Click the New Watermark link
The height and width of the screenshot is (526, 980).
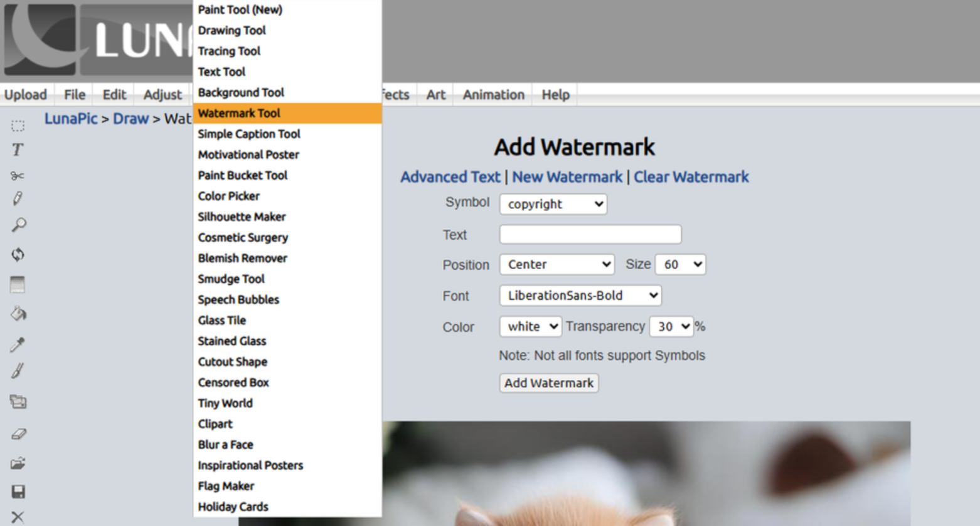(567, 177)
